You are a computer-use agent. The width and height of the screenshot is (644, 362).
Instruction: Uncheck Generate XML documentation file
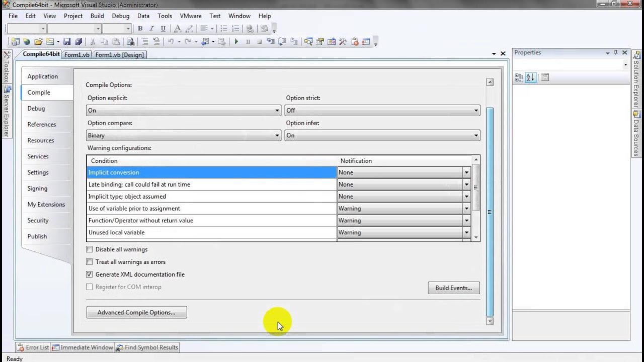pos(90,275)
